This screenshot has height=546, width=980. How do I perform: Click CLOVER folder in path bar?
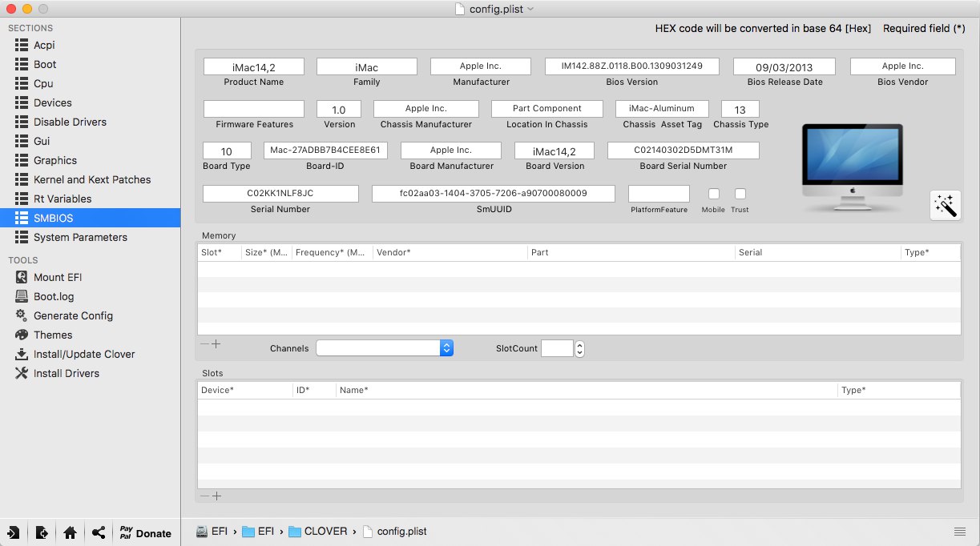click(318, 532)
